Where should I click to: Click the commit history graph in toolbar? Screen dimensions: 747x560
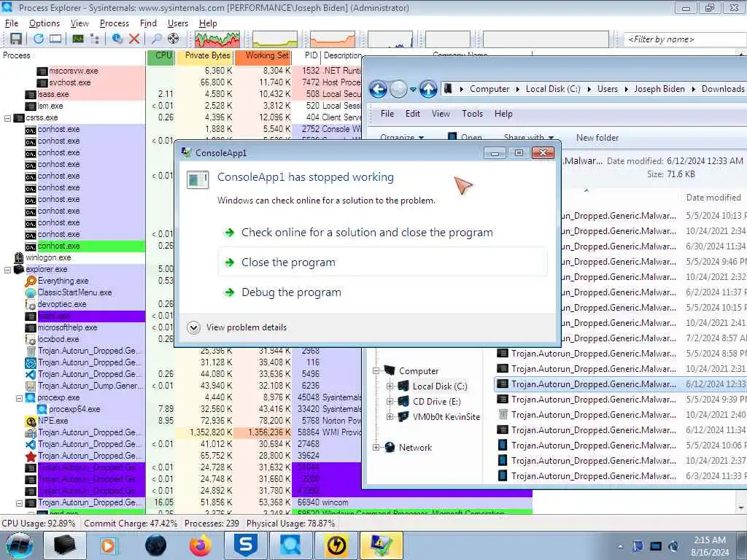(275, 39)
